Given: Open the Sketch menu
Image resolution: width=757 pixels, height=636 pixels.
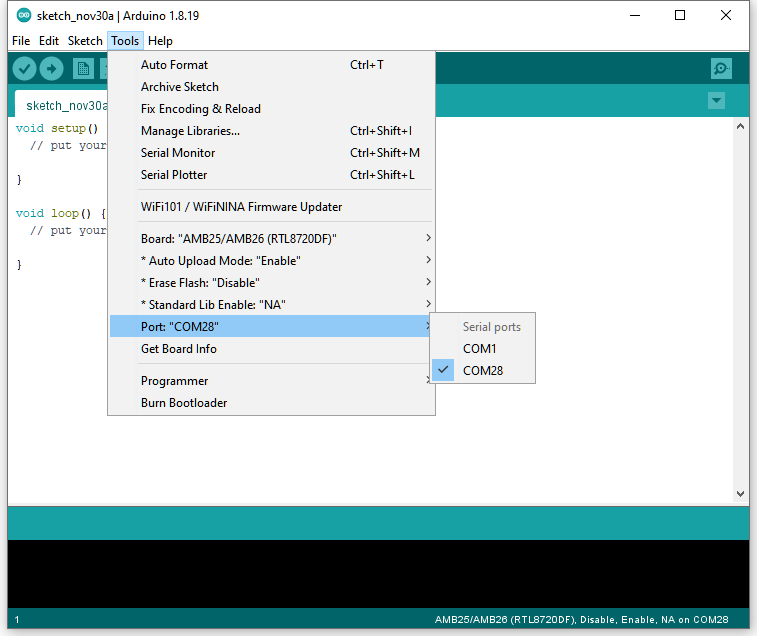Looking at the screenshot, I should coord(85,41).
